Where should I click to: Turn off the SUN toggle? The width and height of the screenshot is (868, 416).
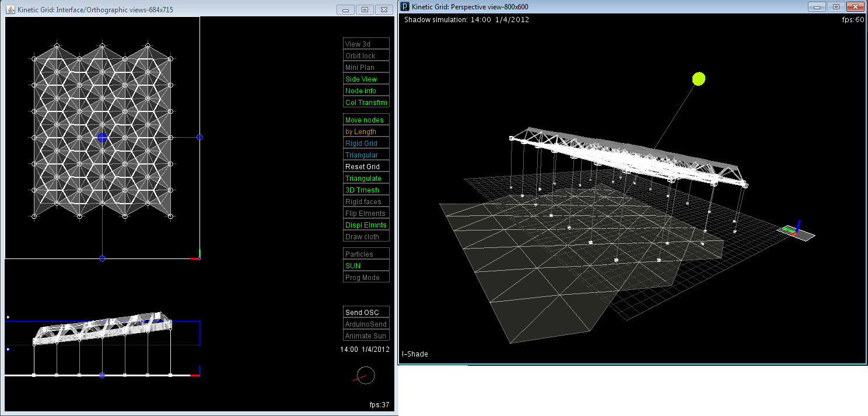click(366, 265)
